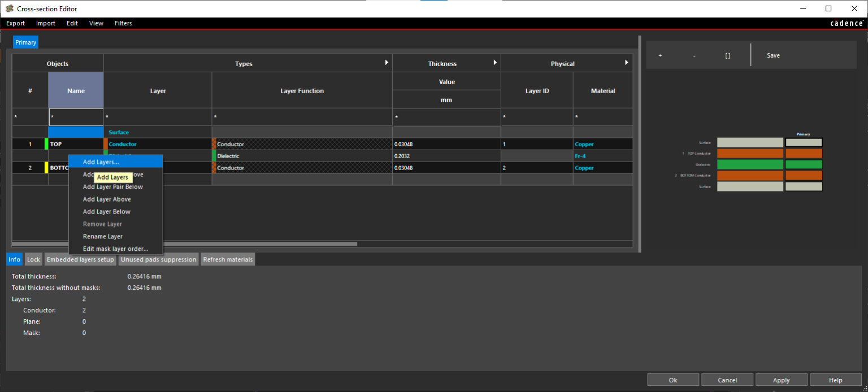This screenshot has height=392, width=868.
Task: Choose Add Layers... from context menu
Action: tap(101, 162)
